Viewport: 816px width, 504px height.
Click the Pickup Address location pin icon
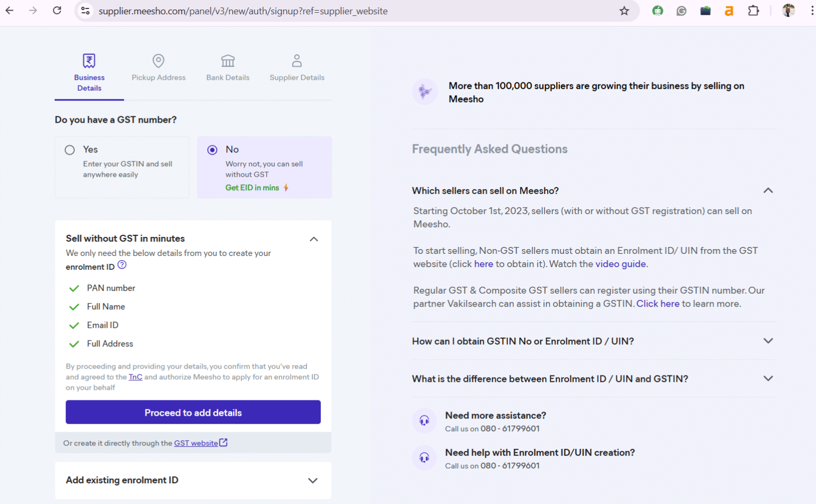[x=158, y=61]
